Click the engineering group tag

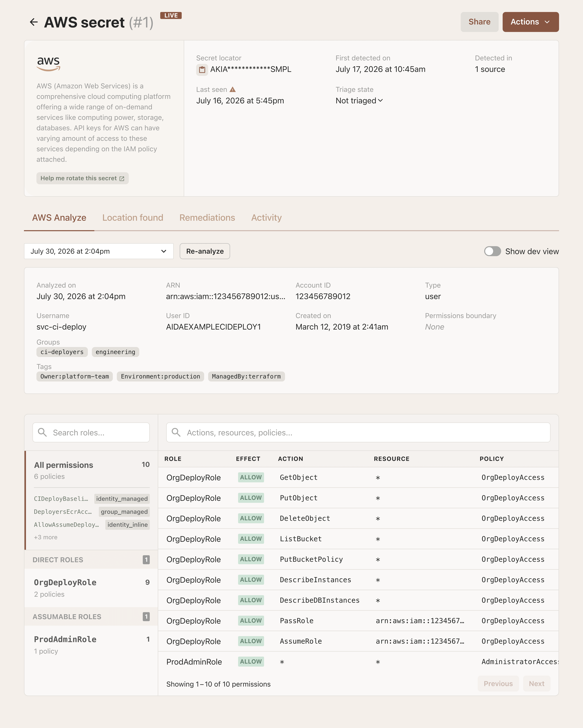(115, 352)
